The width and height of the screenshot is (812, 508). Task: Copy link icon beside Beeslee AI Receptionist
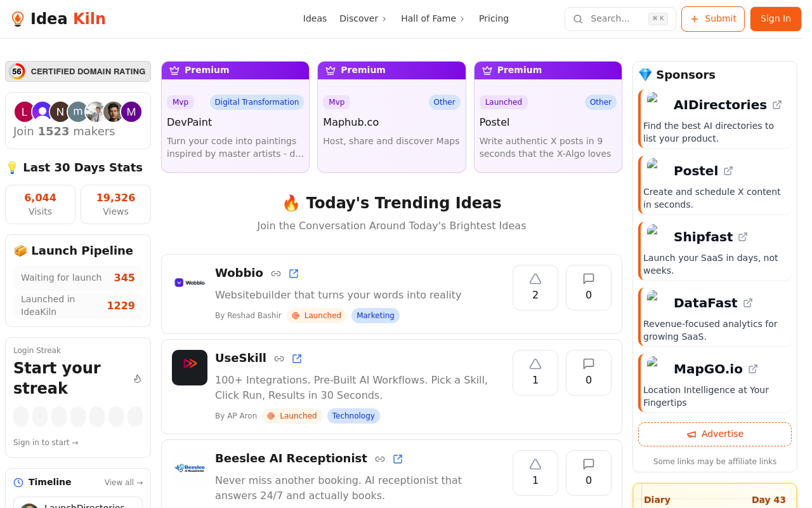(380, 459)
